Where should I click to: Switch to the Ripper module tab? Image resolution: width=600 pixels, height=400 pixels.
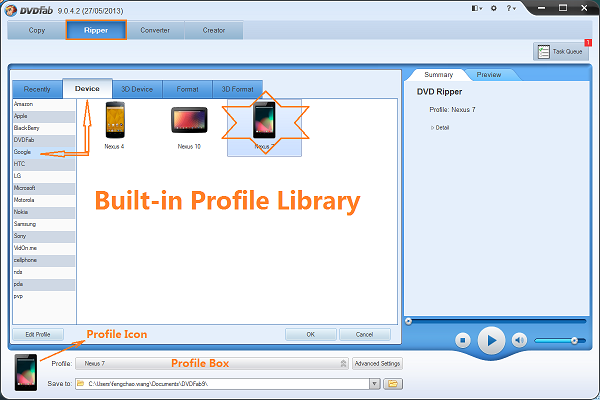click(x=96, y=30)
